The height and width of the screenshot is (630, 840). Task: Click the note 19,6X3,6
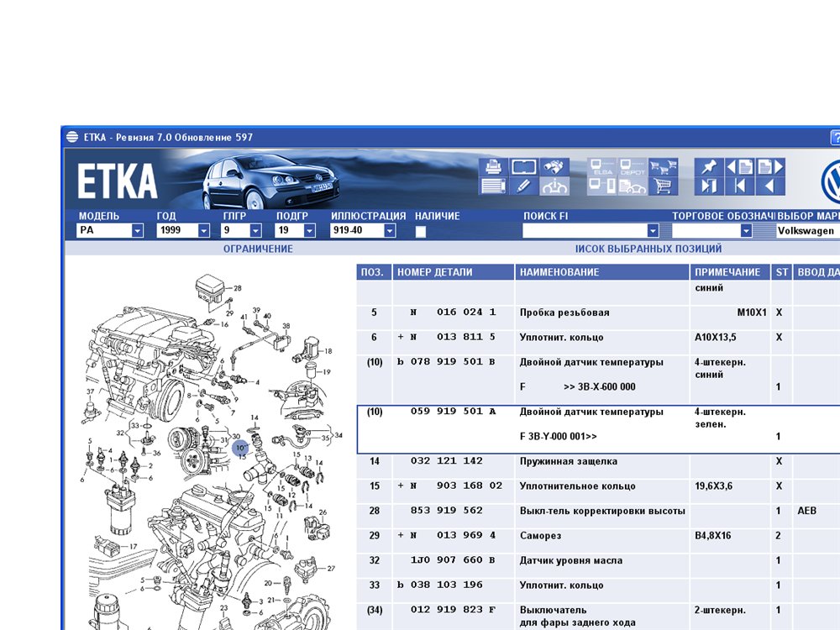tap(713, 486)
